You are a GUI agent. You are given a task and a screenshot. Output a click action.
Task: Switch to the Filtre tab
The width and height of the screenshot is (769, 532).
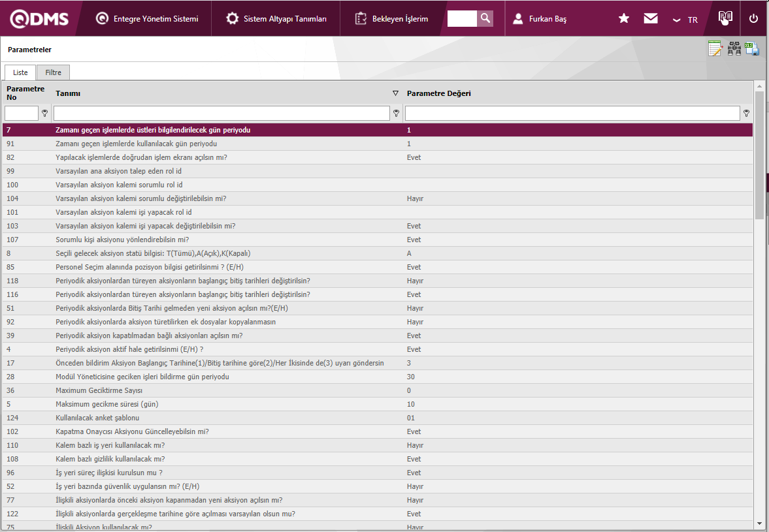click(53, 72)
